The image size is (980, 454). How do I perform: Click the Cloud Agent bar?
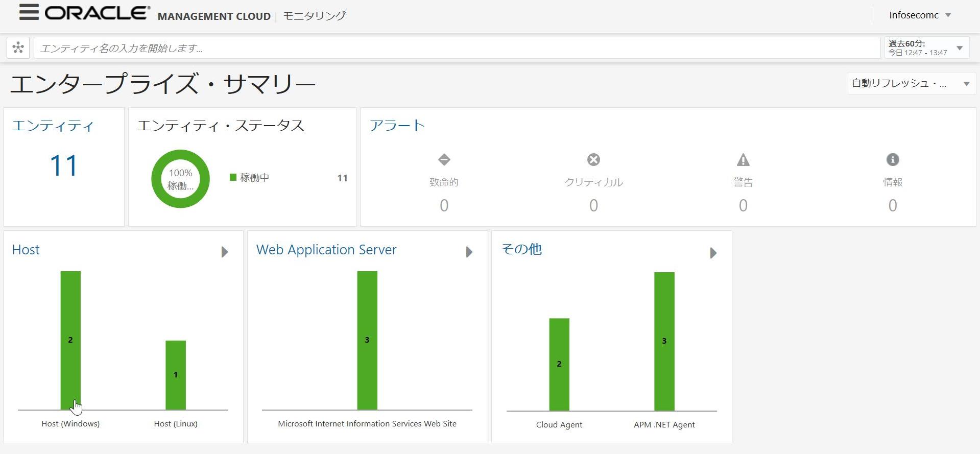[x=559, y=364]
